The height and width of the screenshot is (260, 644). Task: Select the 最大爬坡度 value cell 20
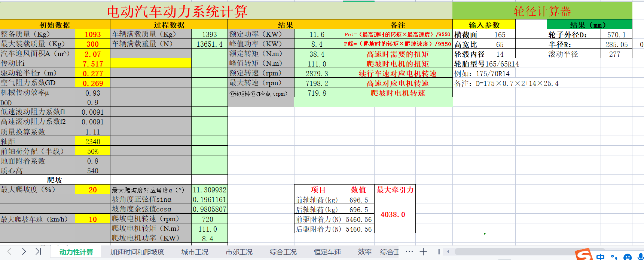(x=93, y=190)
